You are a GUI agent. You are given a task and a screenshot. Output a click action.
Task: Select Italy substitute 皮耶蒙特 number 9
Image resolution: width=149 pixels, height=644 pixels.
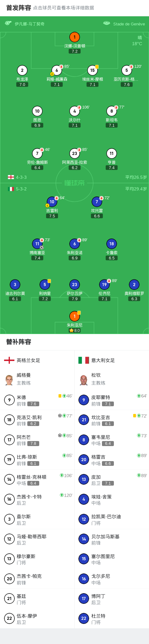(x=84, y=400)
